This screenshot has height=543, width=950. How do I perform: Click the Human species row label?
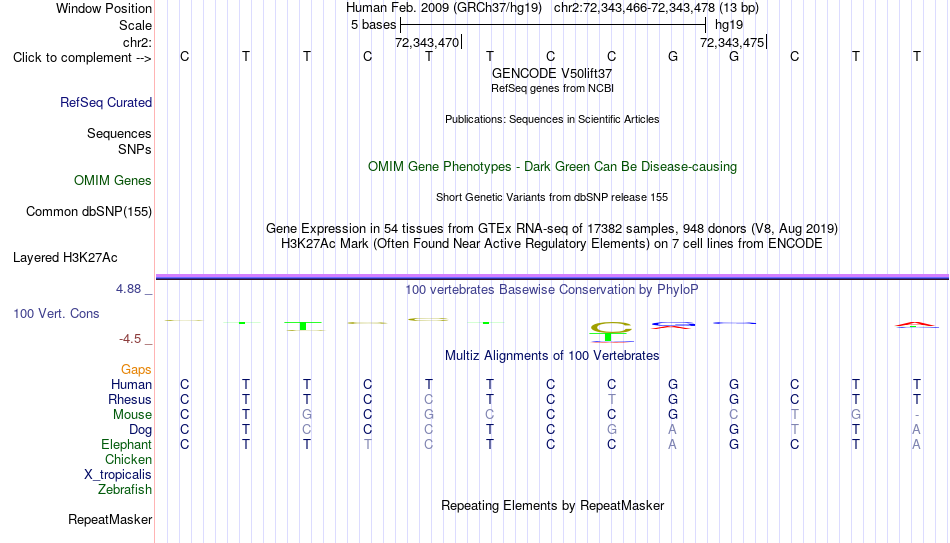coord(131,384)
